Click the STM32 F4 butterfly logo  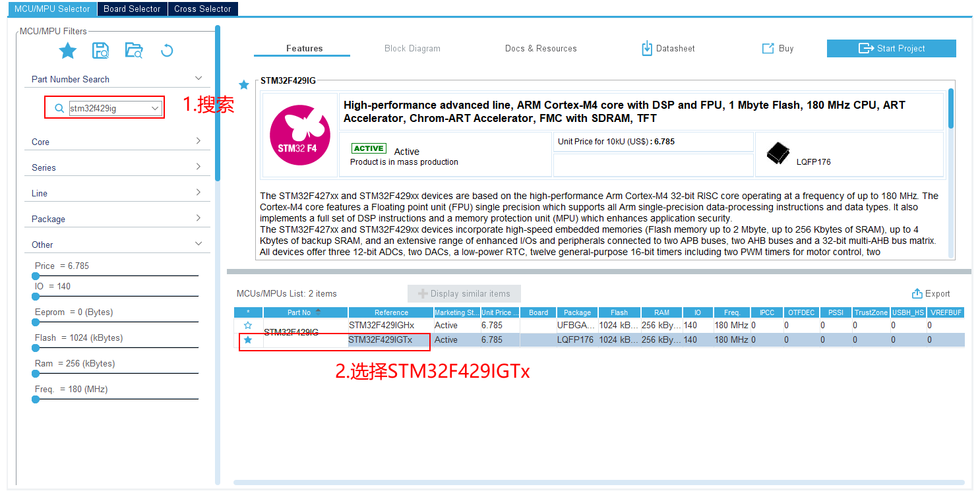coord(299,135)
